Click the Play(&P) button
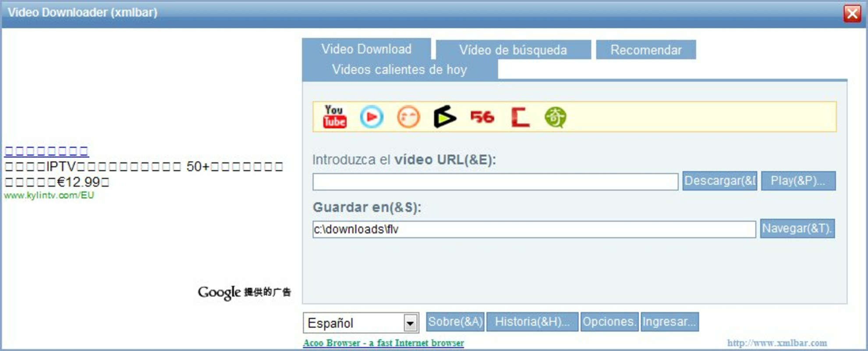Image resolution: width=868 pixels, height=351 pixels. click(x=798, y=181)
